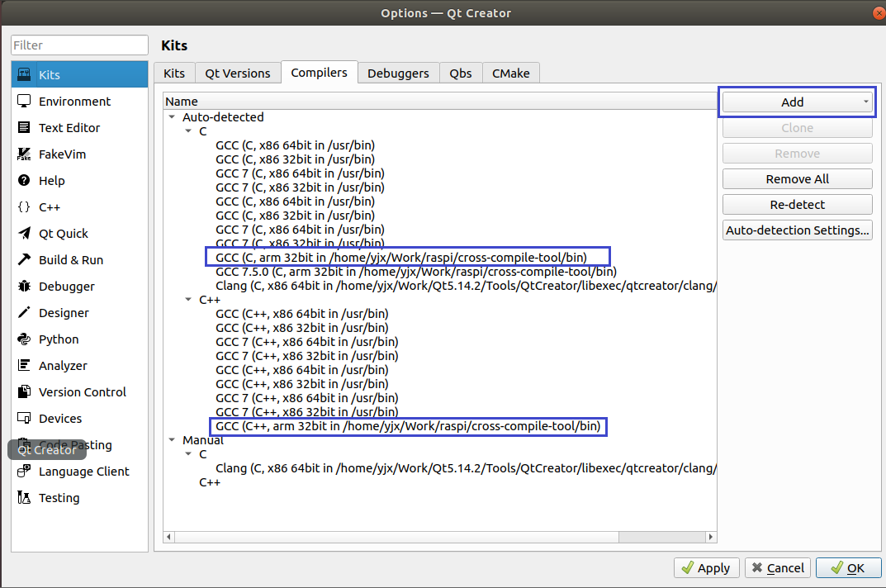Open the C++ braces icon category

click(24, 207)
